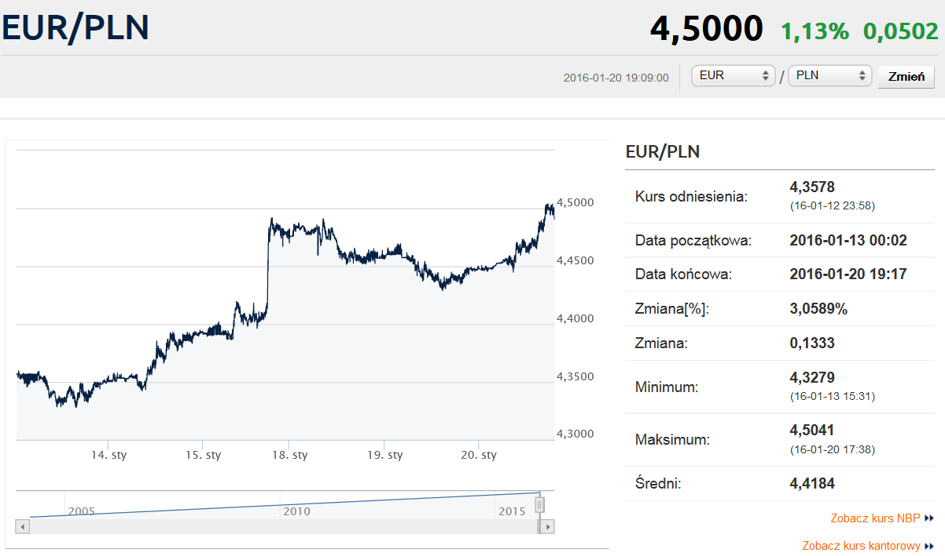Open the Zobacz kurs kantorowy link

pos(861,546)
